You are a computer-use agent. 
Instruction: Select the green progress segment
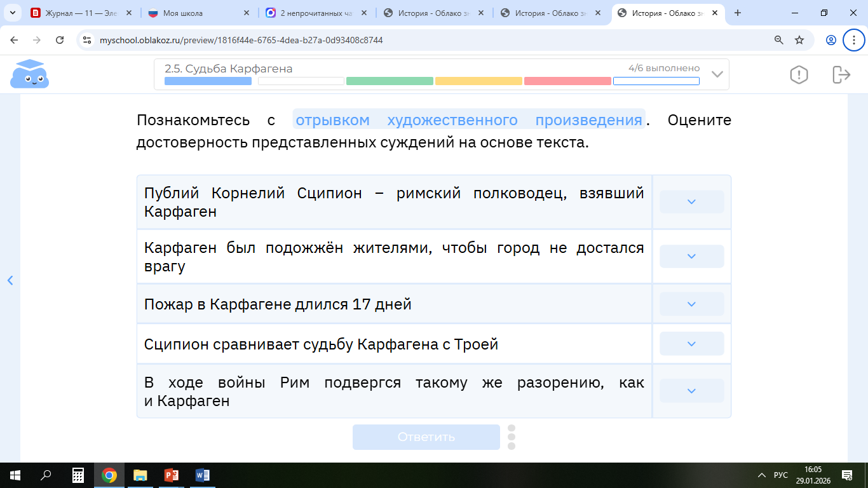click(390, 81)
